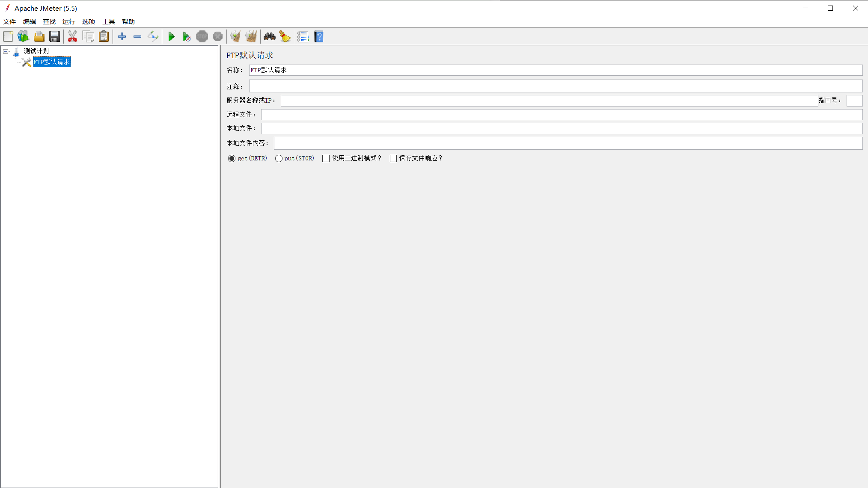Click the Toggle enable/disable icon
The height and width of the screenshot is (488, 868).
pos(153,37)
